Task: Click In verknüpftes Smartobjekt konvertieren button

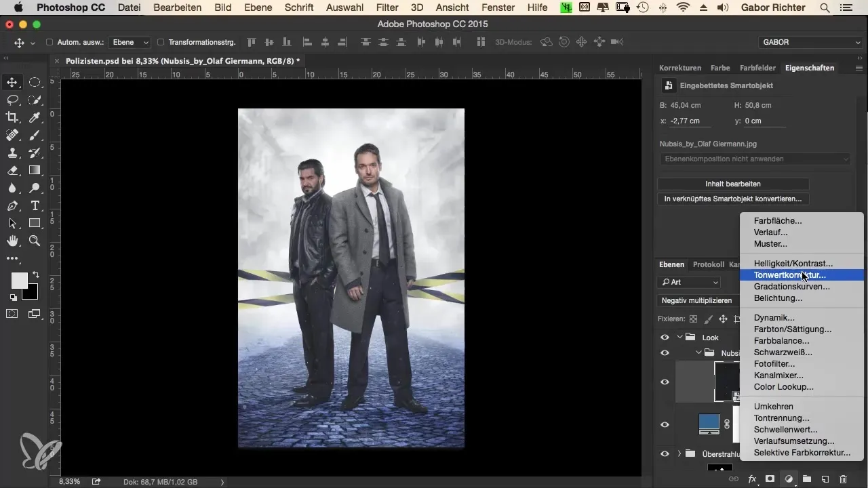Action: [x=733, y=199]
